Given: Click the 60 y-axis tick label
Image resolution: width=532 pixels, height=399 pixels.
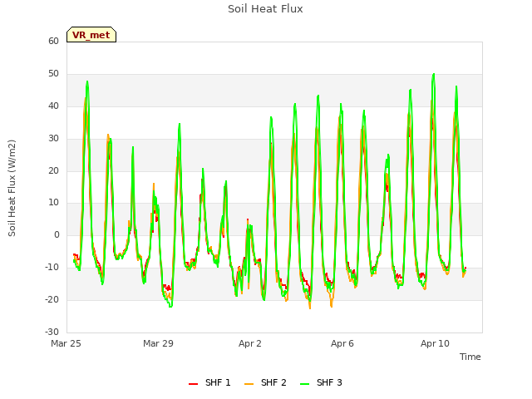Looking at the screenshot, I should (x=53, y=41).
